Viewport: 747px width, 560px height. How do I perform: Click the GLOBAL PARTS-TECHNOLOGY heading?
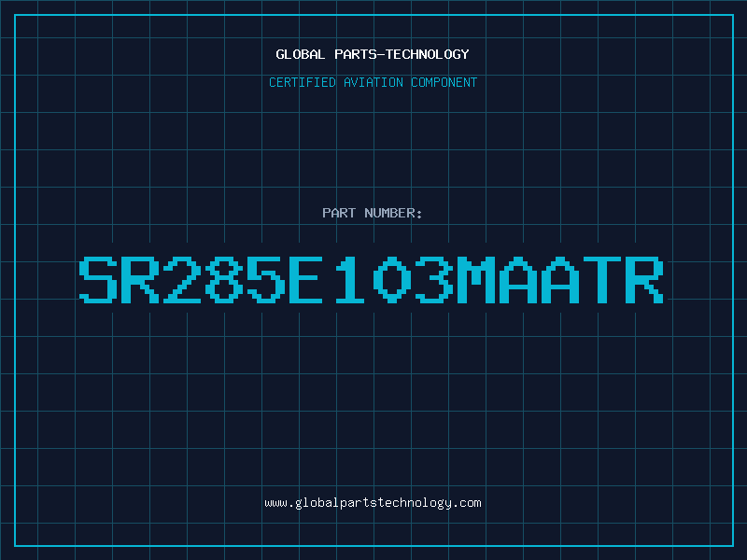tap(373, 54)
